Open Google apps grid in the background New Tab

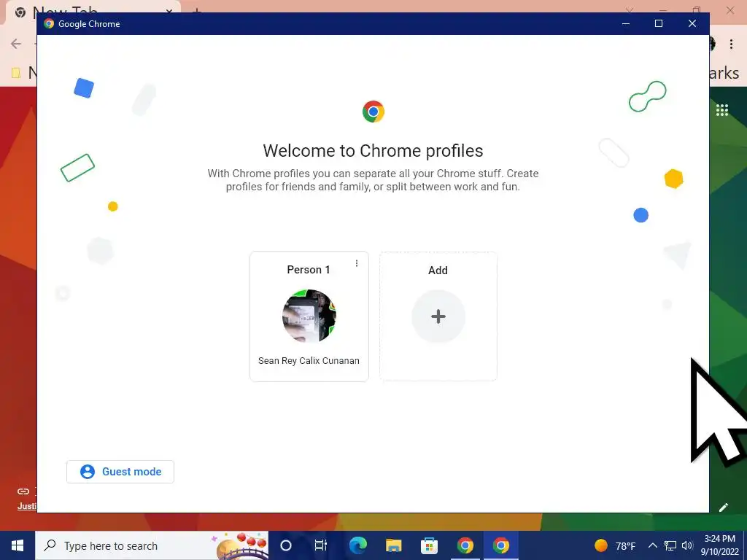coord(722,110)
